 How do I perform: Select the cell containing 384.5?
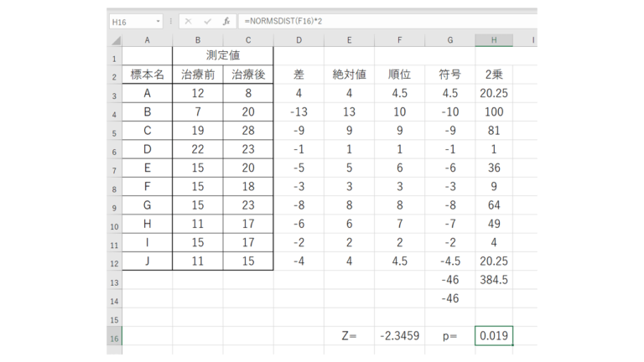click(494, 280)
